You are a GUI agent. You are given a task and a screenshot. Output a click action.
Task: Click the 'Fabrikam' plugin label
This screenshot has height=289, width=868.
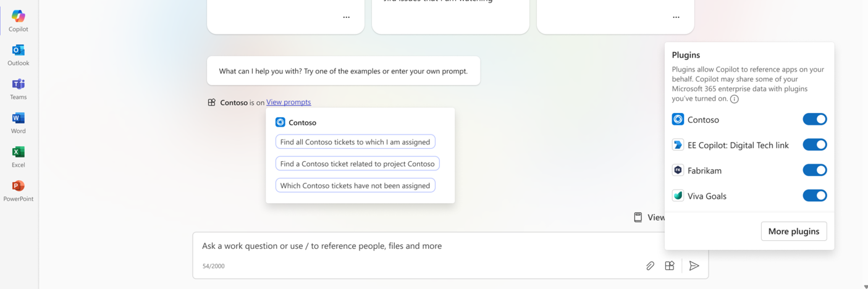[704, 170]
